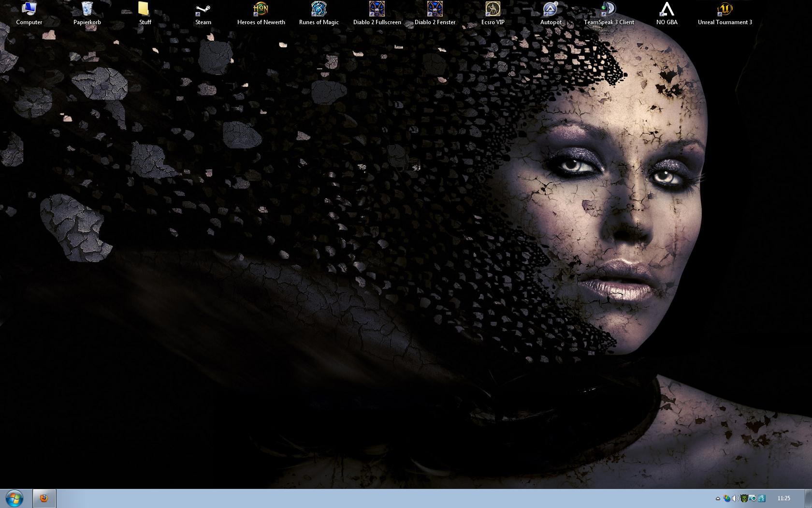
Task: Expand hidden system tray icons arrow
Action: (718, 498)
